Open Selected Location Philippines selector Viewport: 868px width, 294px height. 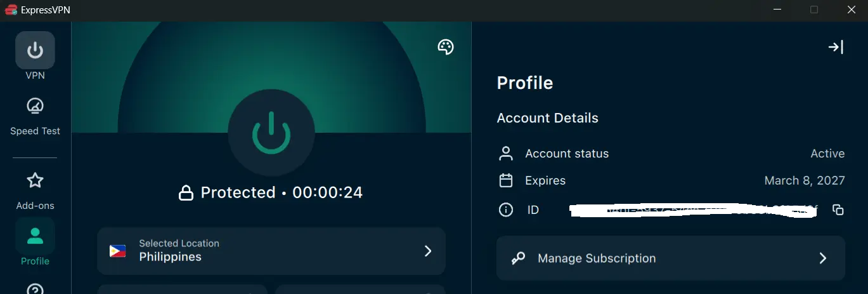[271, 251]
